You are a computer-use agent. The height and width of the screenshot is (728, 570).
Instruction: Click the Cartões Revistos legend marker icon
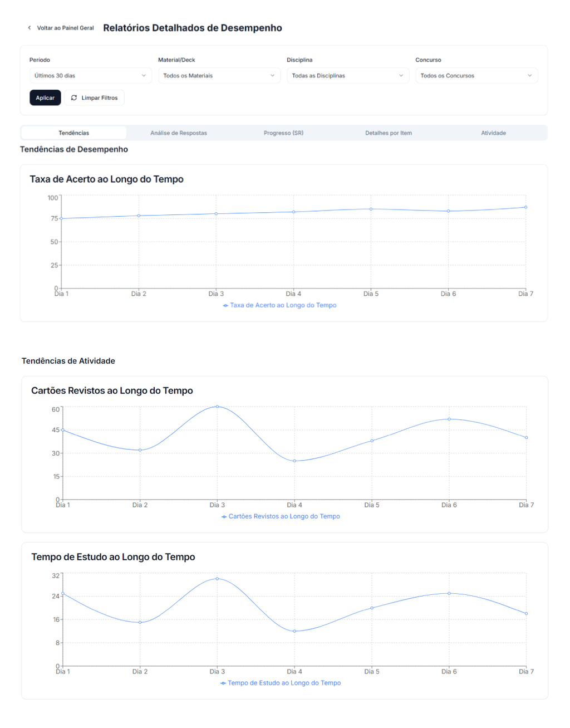point(224,517)
